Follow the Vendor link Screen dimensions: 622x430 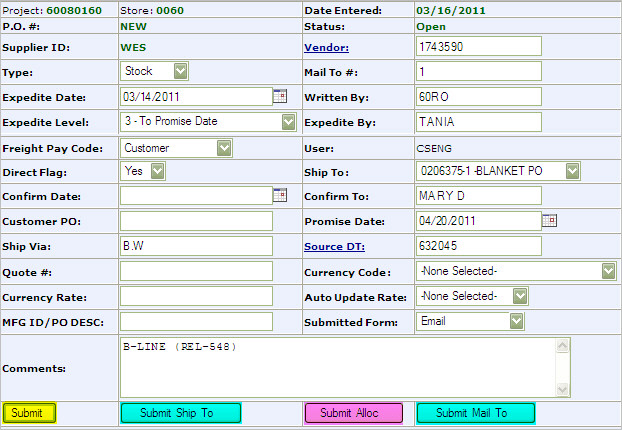click(326, 48)
